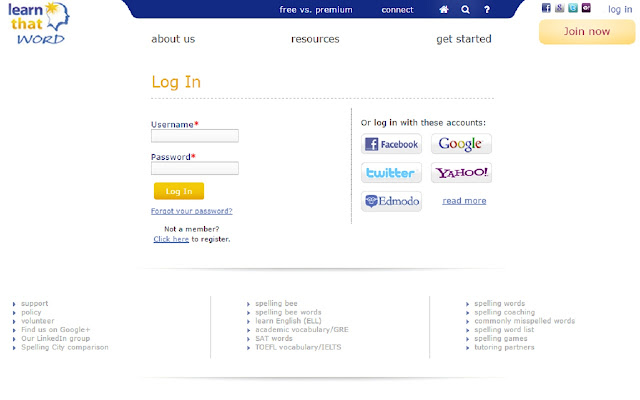This screenshot has width=640, height=400.
Task: Focus the Username input field
Action: coord(195,136)
